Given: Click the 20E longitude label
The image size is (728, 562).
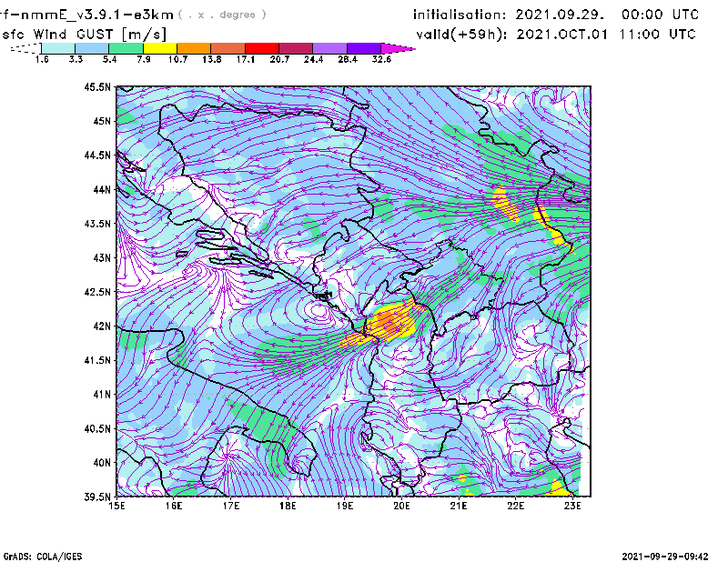Looking at the screenshot, I should (x=401, y=506).
